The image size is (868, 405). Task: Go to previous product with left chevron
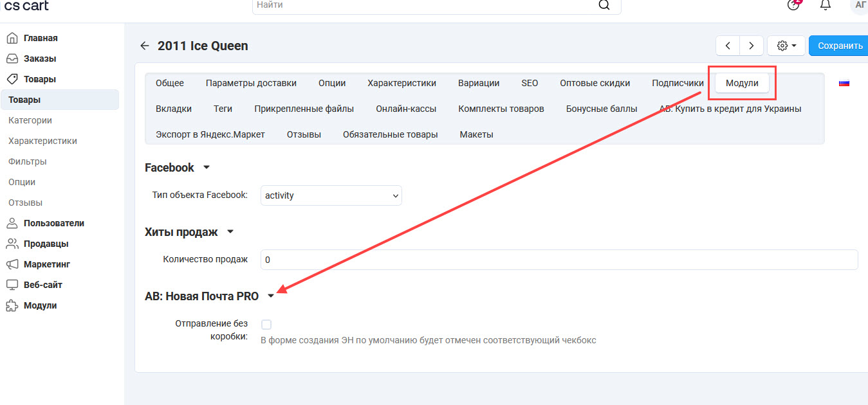pyautogui.click(x=728, y=46)
